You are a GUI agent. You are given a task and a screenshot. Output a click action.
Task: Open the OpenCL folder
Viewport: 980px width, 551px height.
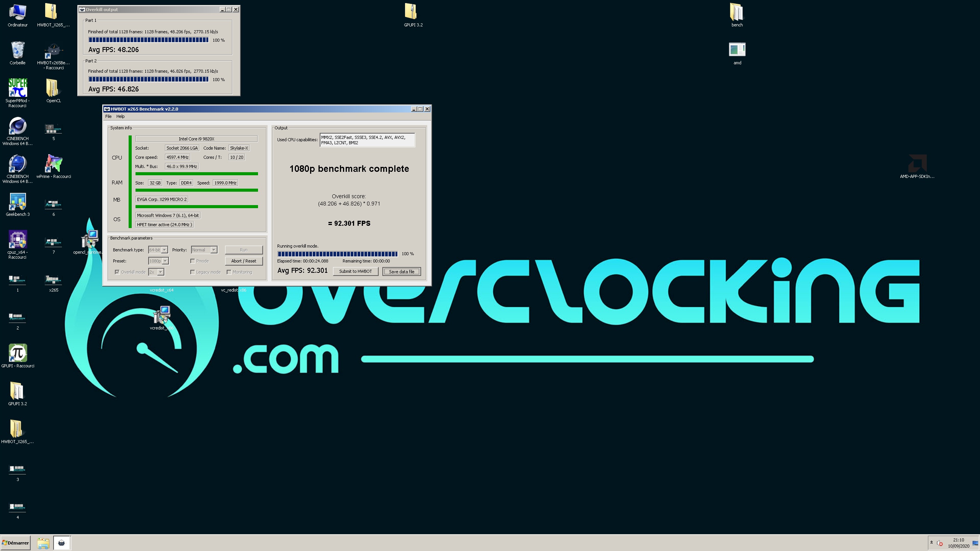point(54,91)
